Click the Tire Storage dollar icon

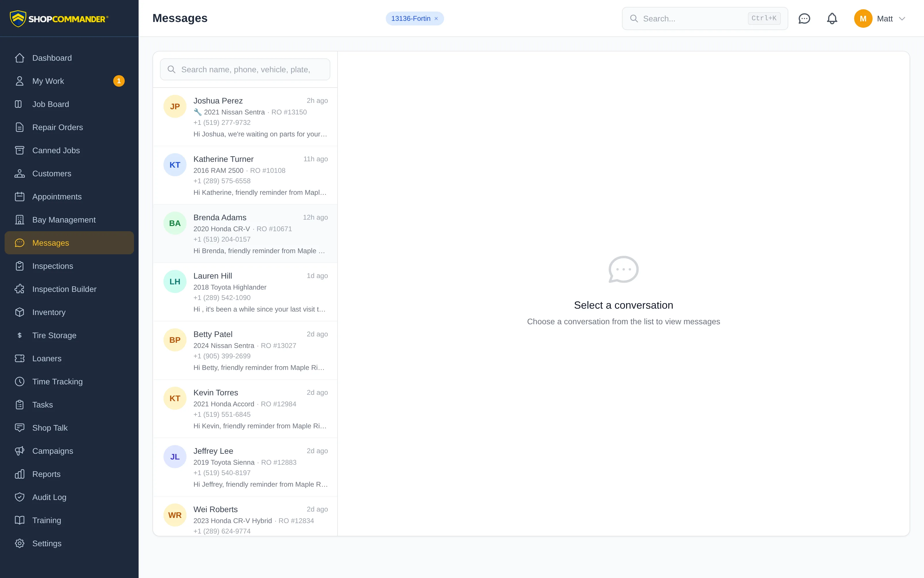[x=19, y=335]
